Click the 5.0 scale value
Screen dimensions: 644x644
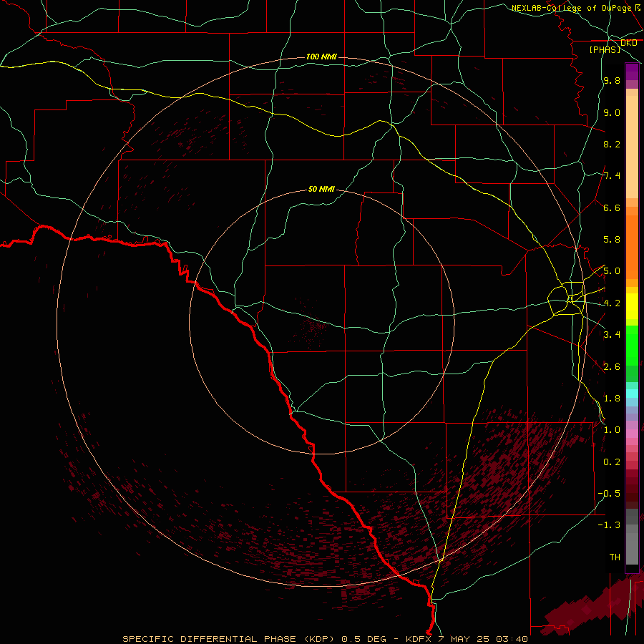click(612, 271)
